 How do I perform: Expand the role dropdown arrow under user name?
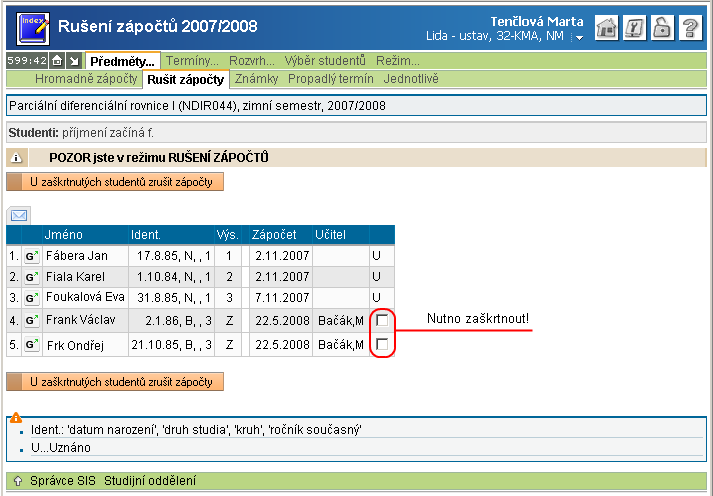[x=578, y=38]
